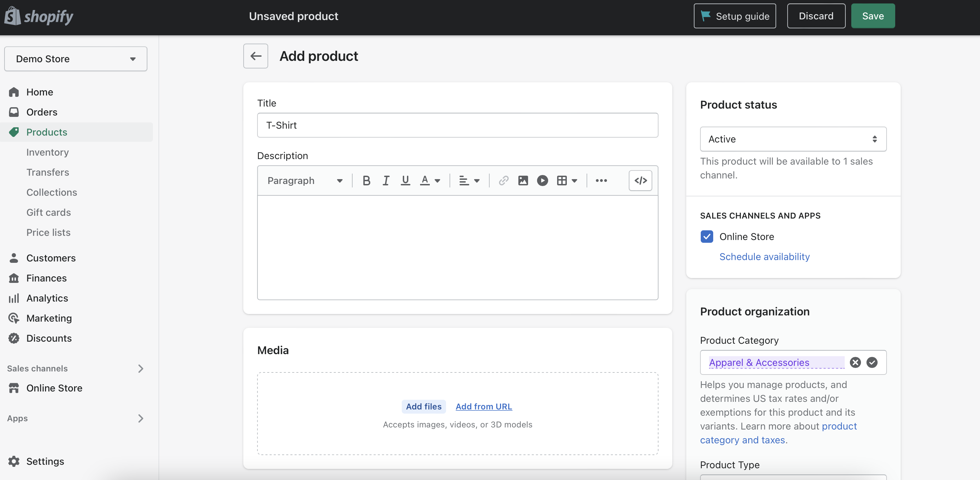Click the insert video icon
980x480 pixels.
[x=542, y=181]
